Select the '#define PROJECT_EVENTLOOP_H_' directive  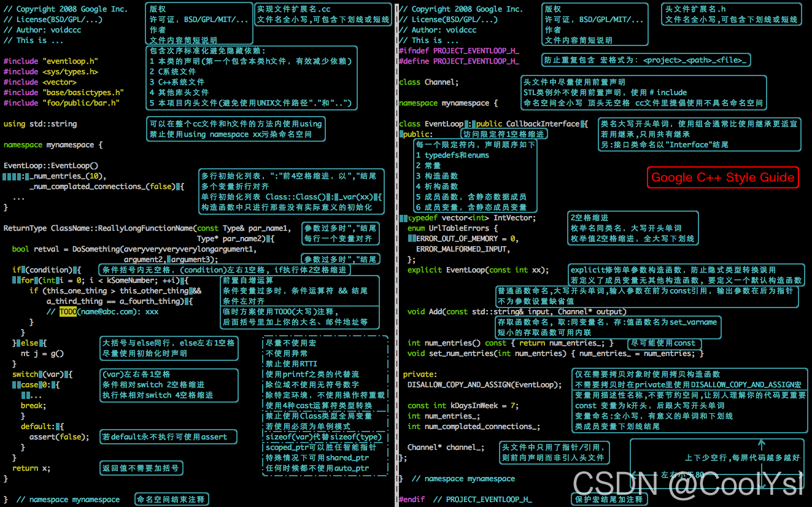[459, 61]
